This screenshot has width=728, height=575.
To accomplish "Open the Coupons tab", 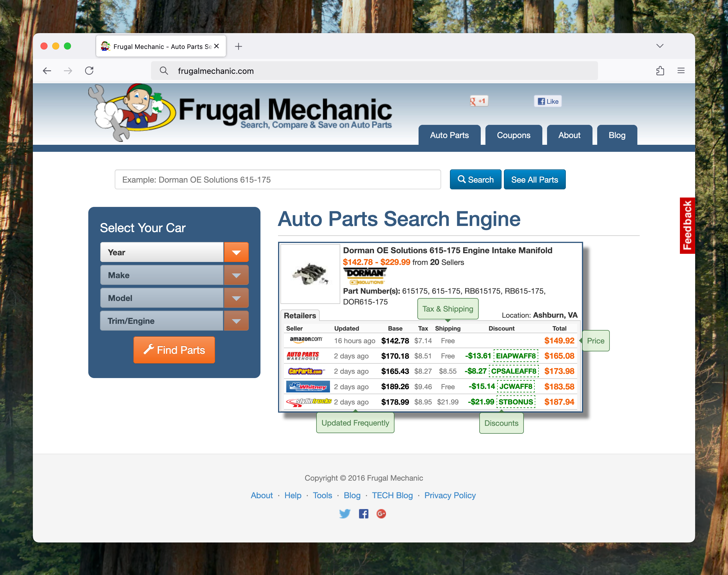I will pyautogui.click(x=513, y=135).
